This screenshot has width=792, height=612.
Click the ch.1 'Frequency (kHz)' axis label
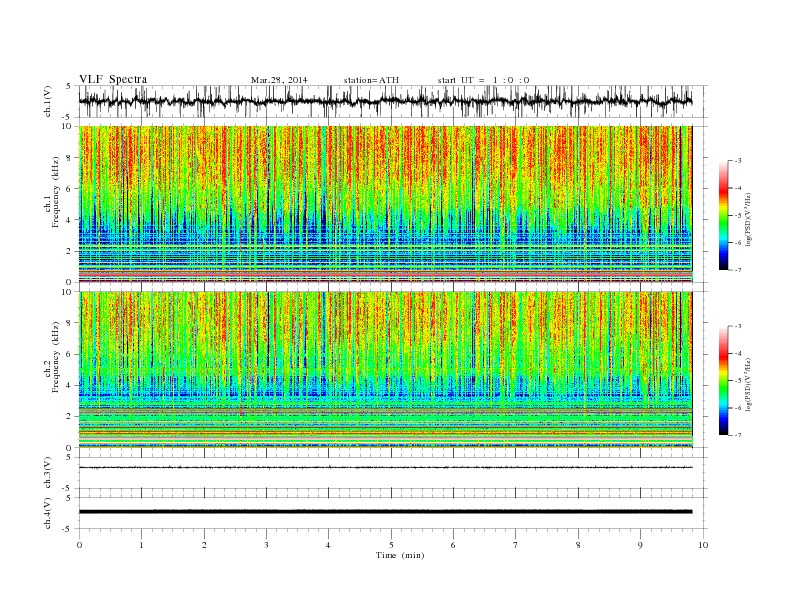pos(56,192)
